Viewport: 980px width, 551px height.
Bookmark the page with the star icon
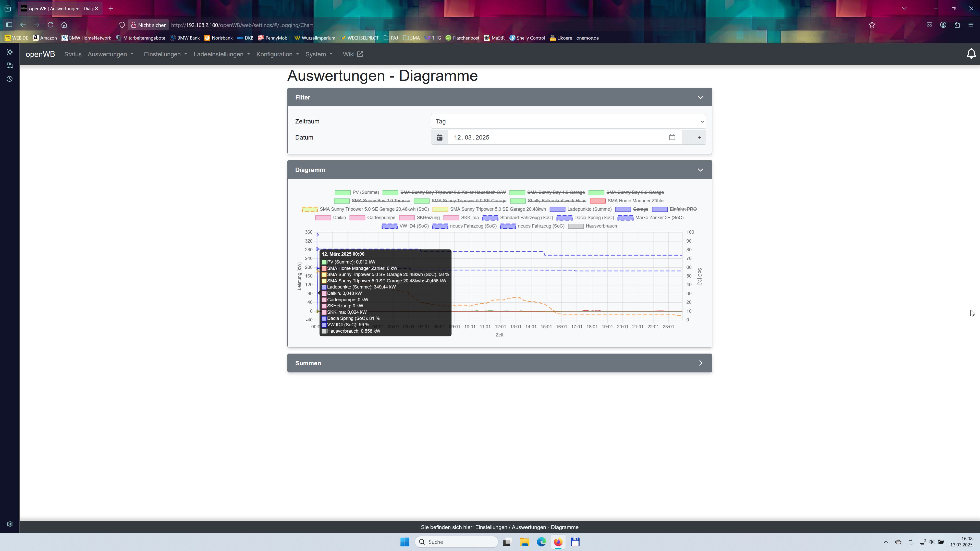pos(872,25)
